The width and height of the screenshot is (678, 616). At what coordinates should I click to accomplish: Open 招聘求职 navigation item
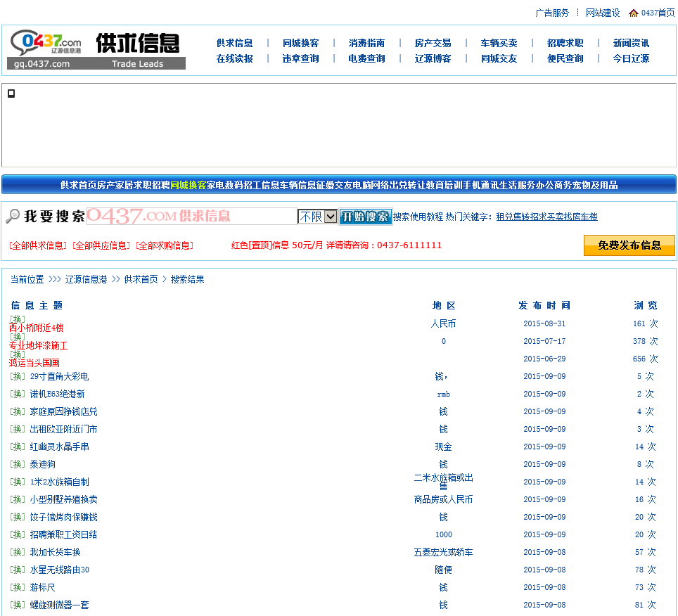565,43
